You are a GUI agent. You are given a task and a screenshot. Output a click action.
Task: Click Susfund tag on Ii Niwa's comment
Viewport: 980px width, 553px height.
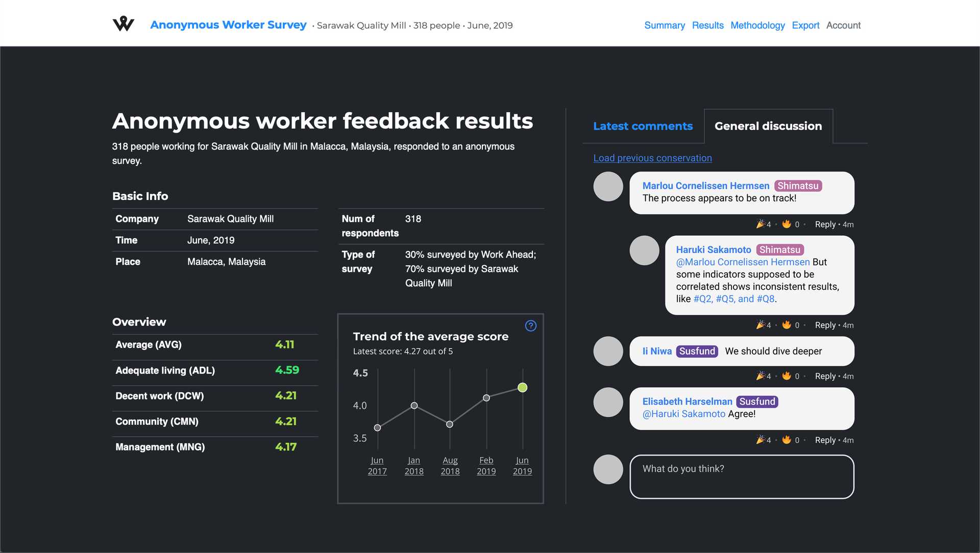pyautogui.click(x=697, y=351)
